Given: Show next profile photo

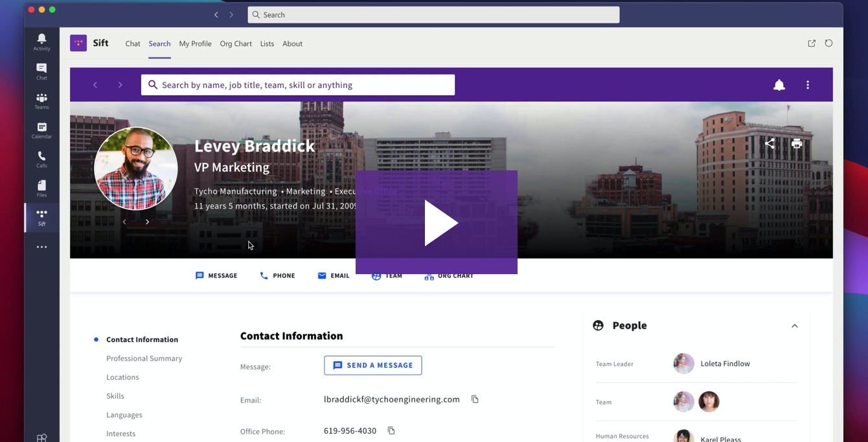Looking at the screenshot, I should click(147, 222).
